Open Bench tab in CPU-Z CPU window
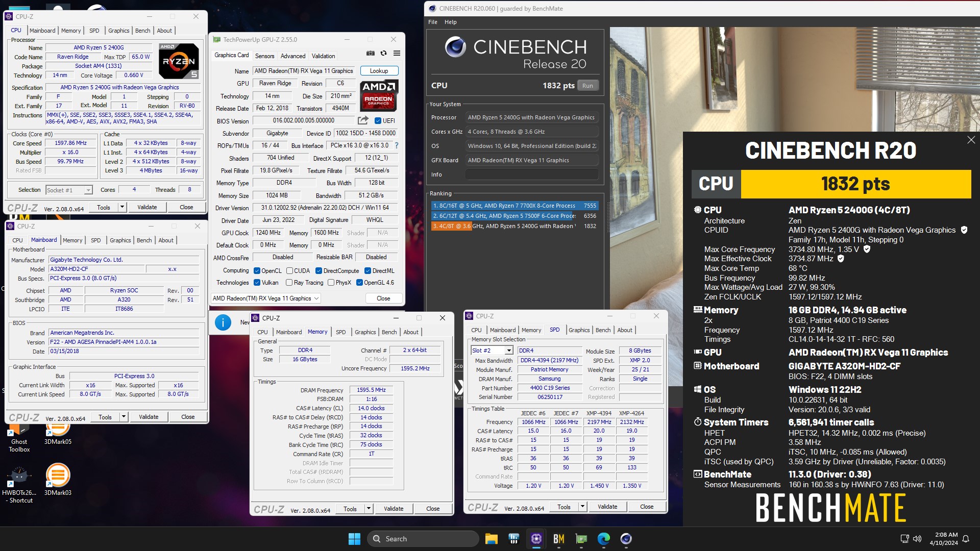 pos(142,31)
